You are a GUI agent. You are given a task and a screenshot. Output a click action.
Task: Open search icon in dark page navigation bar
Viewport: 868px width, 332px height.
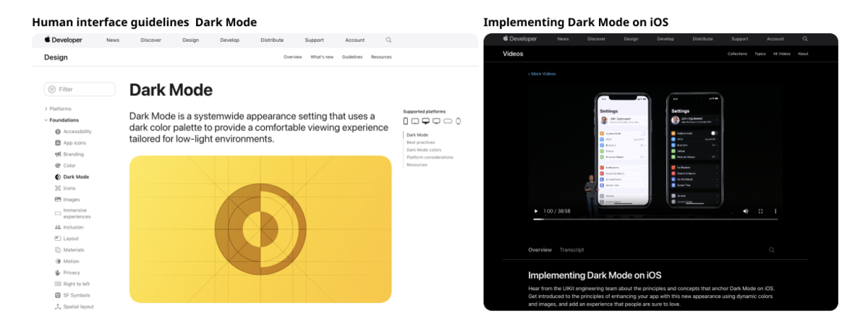click(805, 38)
